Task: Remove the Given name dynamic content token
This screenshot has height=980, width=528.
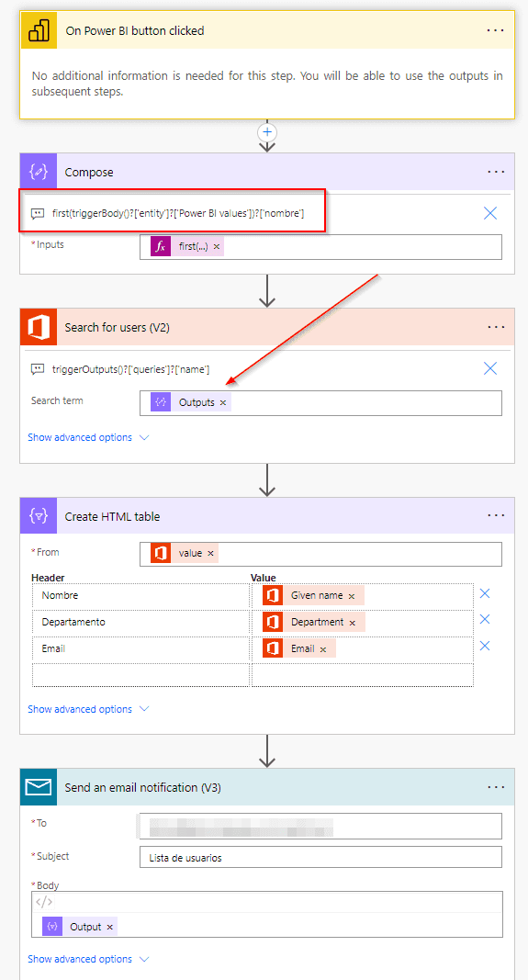Action: pyautogui.click(x=351, y=596)
